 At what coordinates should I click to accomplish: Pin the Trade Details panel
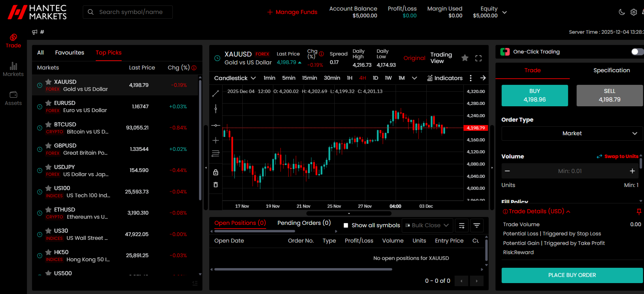[639, 212]
